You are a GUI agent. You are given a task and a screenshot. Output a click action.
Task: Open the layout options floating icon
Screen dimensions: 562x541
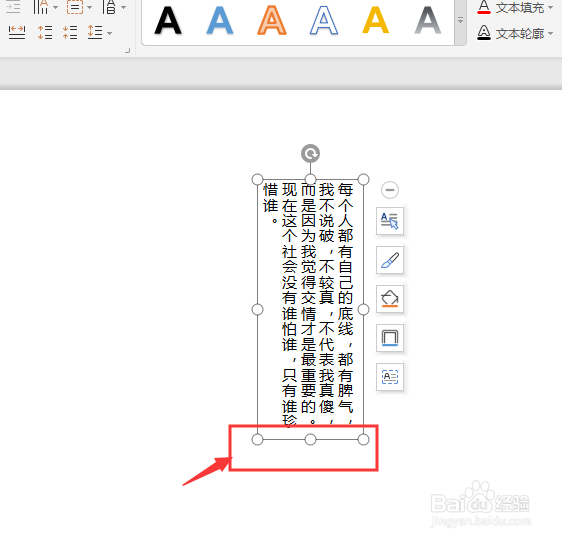390,220
